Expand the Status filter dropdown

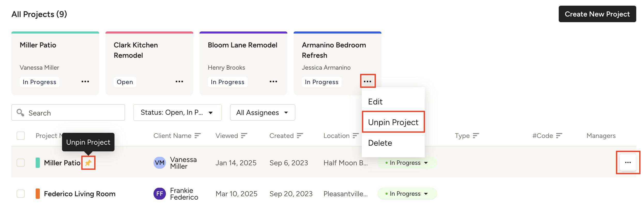[x=177, y=112]
